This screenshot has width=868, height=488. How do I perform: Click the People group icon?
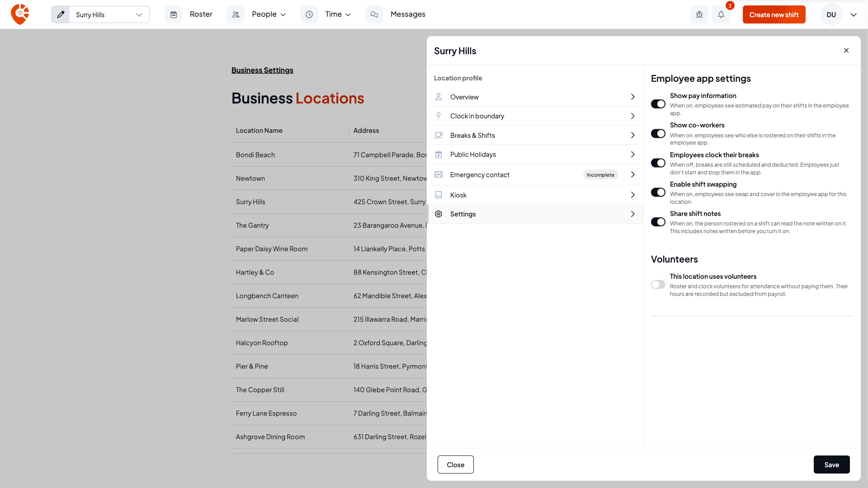click(x=236, y=14)
